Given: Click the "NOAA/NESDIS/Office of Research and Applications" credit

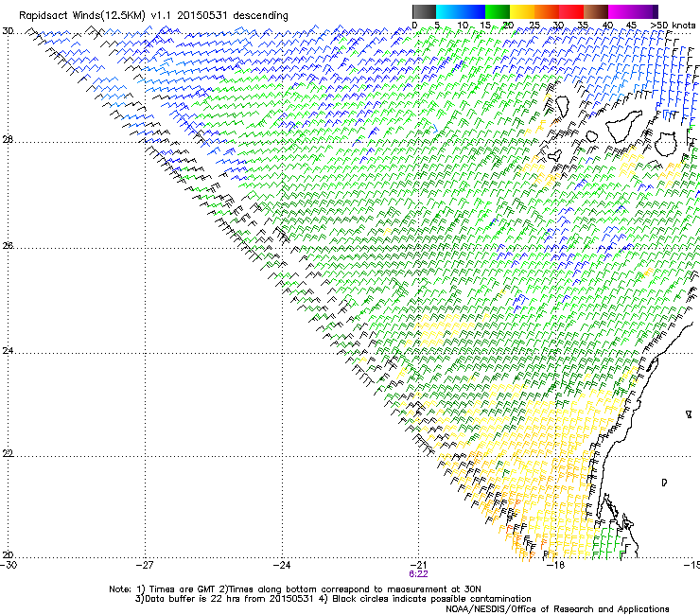Looking at the screenshot, I should coord(557,608).
